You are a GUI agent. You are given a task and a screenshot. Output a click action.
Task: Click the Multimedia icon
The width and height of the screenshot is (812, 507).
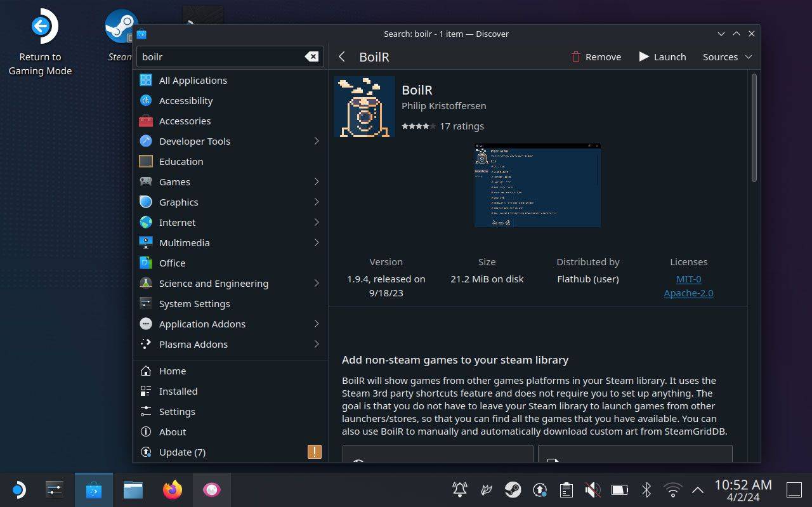pyautogui.click(x=146, y=242)
